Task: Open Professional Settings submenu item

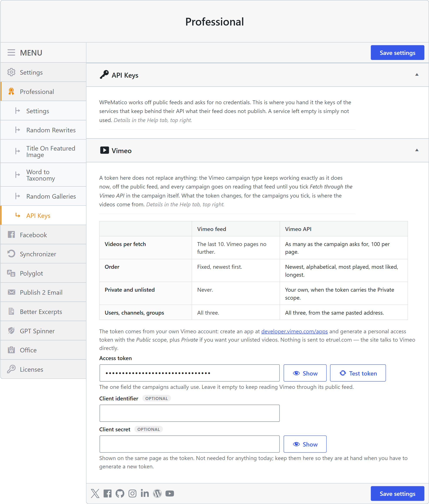Action: pos(43,111)
